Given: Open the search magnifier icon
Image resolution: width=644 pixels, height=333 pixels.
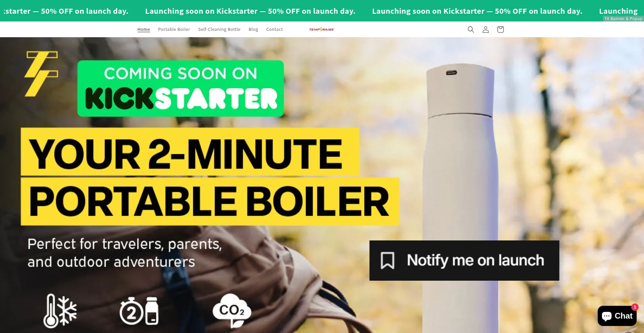Looking at the screenshot, I should pyautogui.click(x=471, y=30).
